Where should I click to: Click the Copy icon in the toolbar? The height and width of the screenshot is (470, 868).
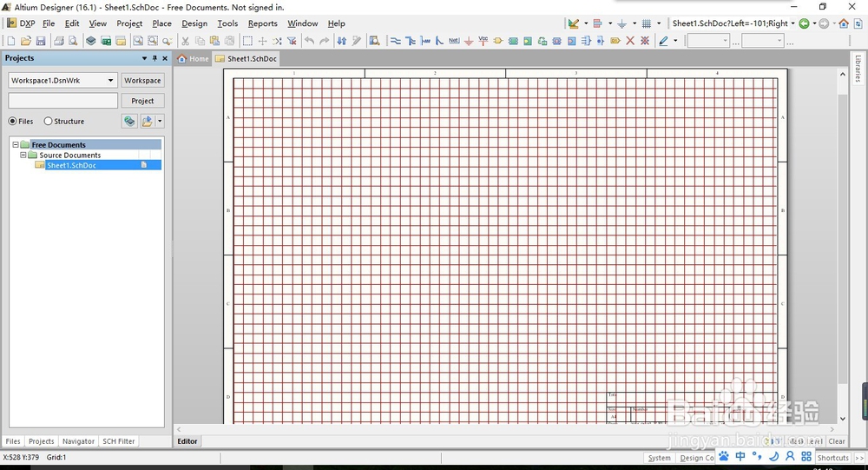(200, 41)
